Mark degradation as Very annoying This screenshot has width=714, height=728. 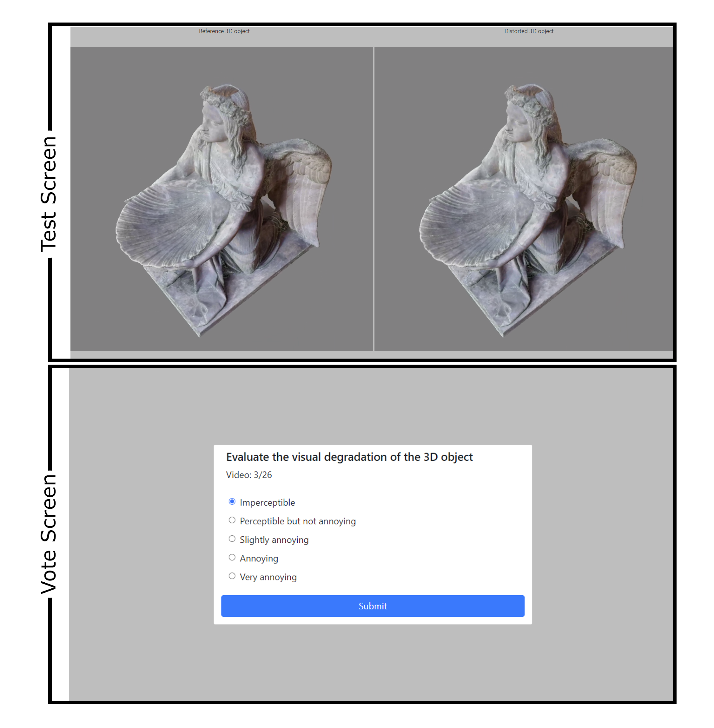pos(232,576)
